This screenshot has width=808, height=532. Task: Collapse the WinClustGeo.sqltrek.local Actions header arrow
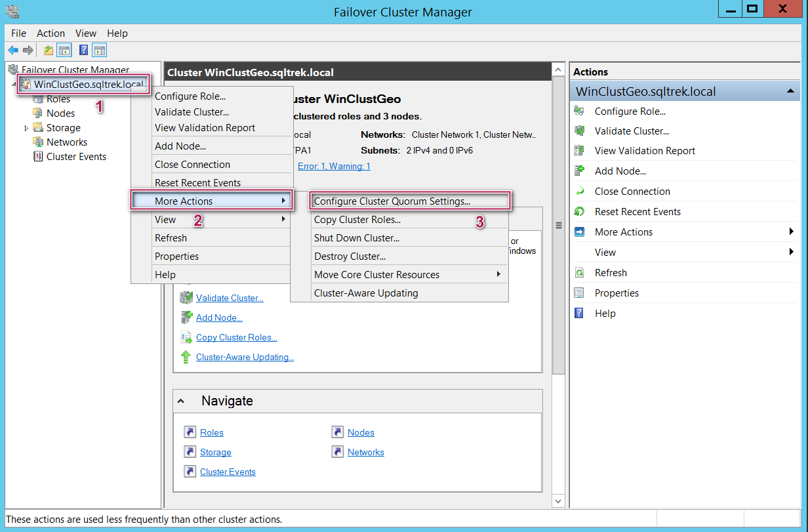(x=790, y=92)
